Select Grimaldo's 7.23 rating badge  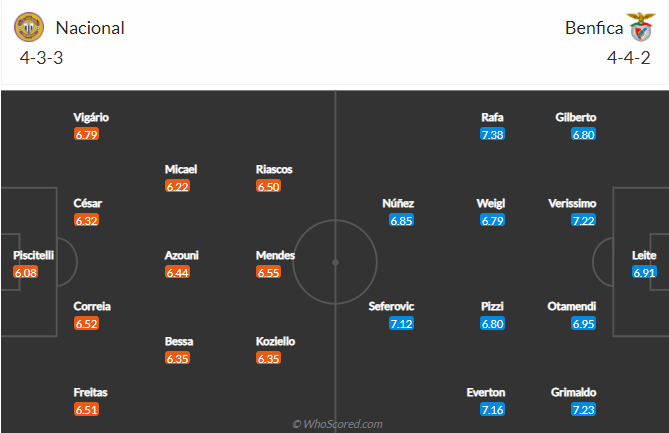(x=583, y=410)
